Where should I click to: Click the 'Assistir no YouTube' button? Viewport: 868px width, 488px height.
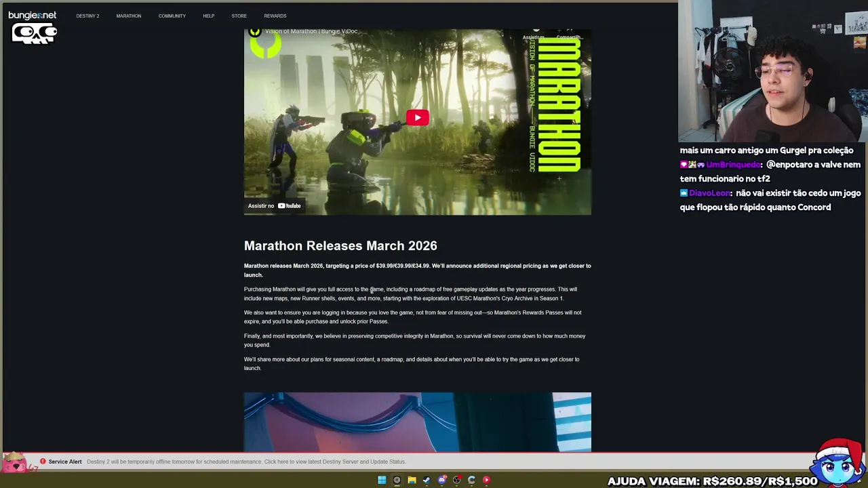(275, 206)
